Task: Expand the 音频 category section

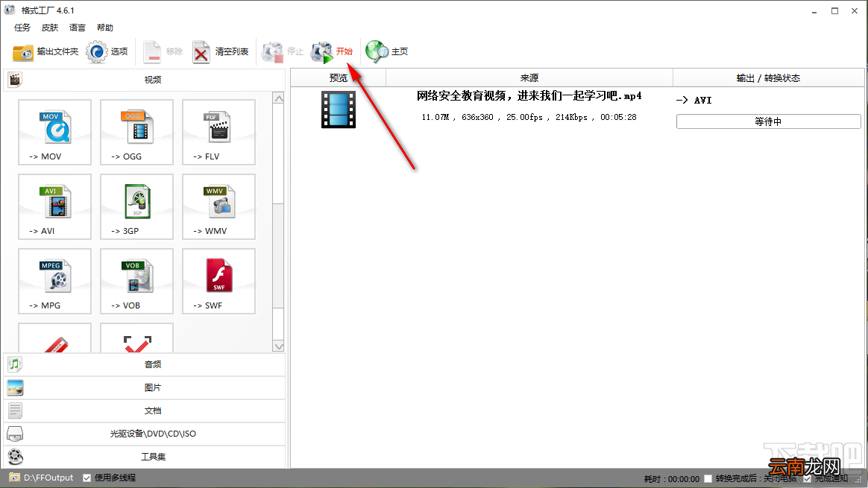Action: click(x=145, y=364)
